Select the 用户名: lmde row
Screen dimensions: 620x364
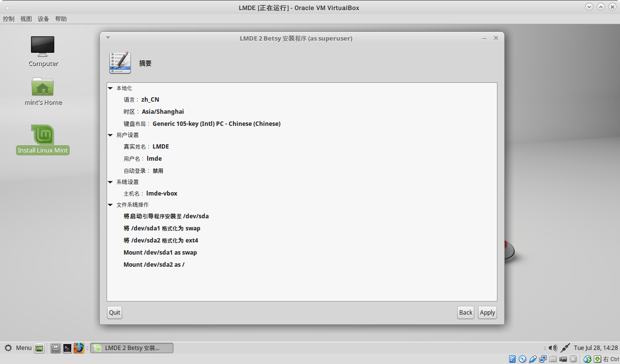tap(302, 159)
